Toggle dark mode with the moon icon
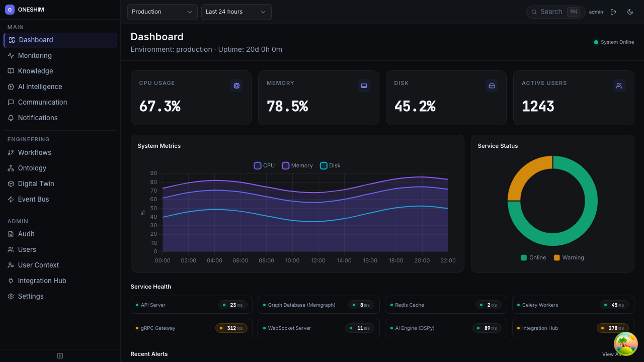 pos(630,12)
